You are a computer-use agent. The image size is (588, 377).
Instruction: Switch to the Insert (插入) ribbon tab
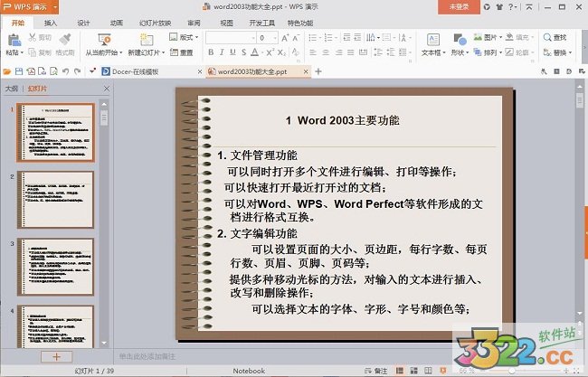pyautogui.click(x=51, y=23)
